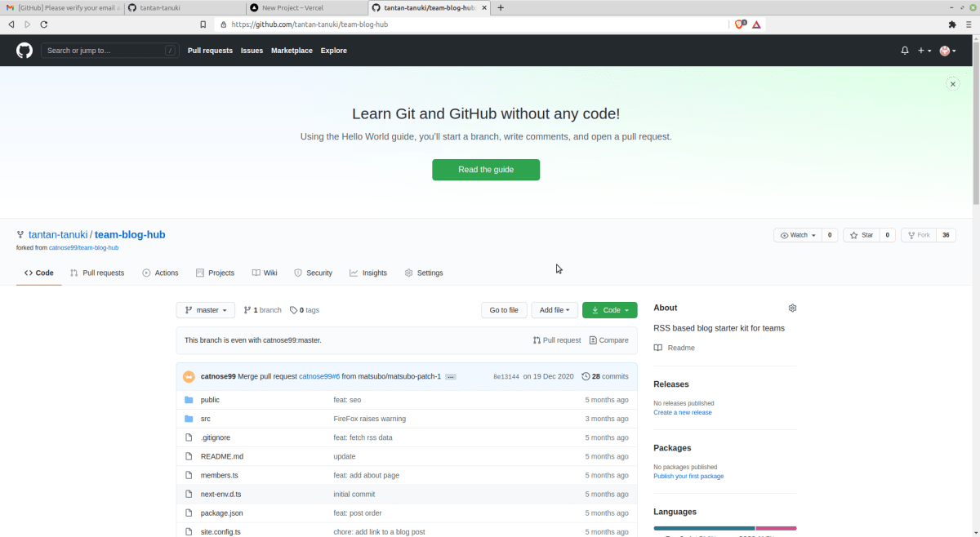Bookmark this page
This screenshot has height=537, width=980.
click(x=203, y=24)
